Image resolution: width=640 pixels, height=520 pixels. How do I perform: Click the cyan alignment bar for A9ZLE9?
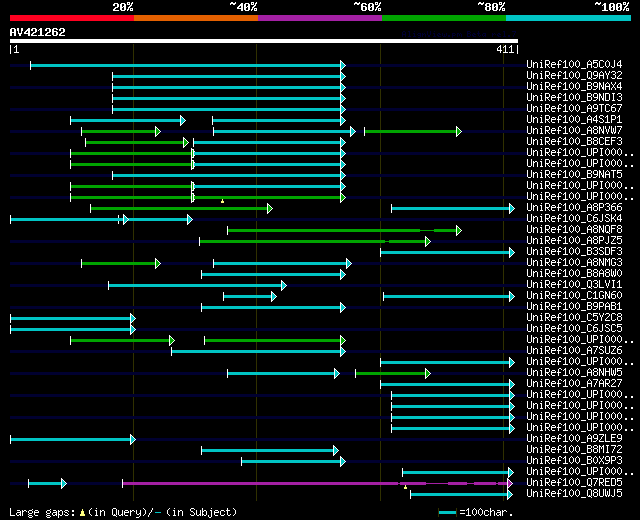73,440
